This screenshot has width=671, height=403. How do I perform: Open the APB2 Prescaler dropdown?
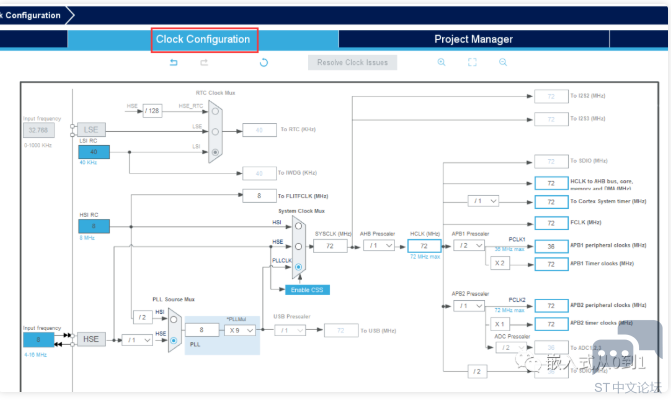[469, 306]
